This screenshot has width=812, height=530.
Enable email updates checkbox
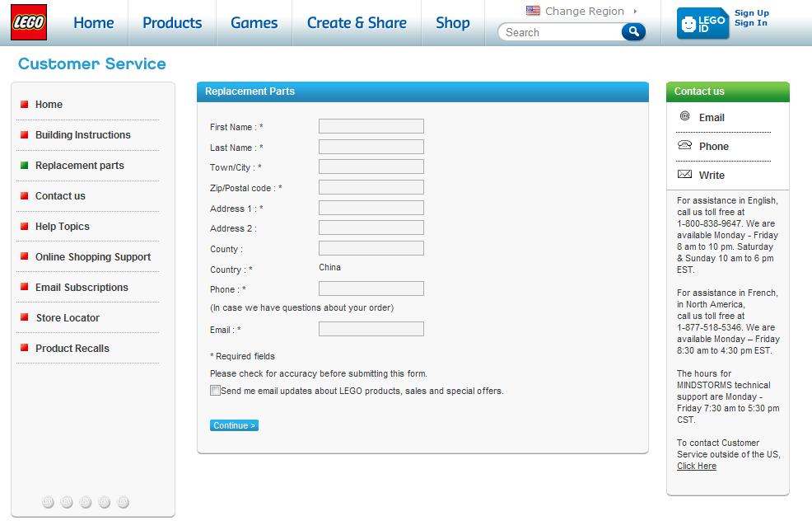215,390
